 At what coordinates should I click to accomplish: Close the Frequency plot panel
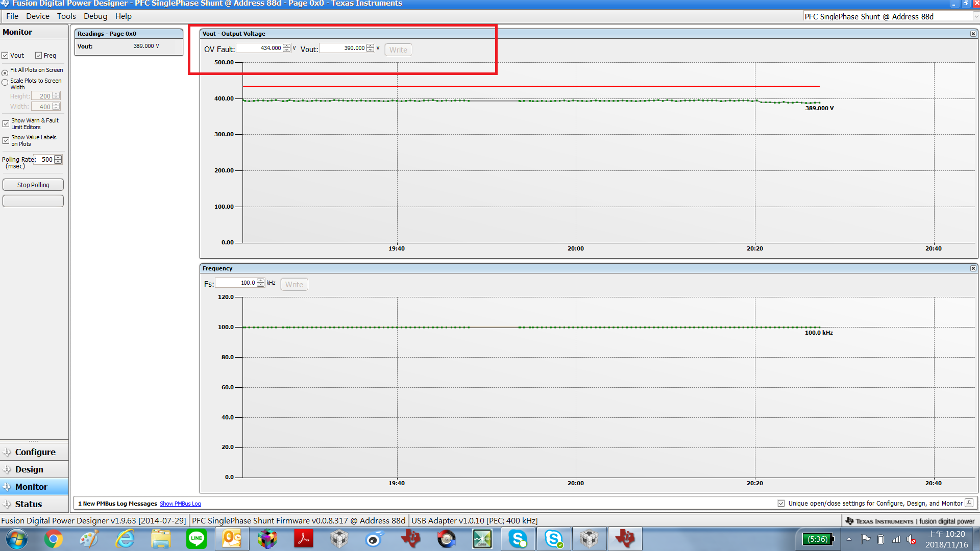973,268
